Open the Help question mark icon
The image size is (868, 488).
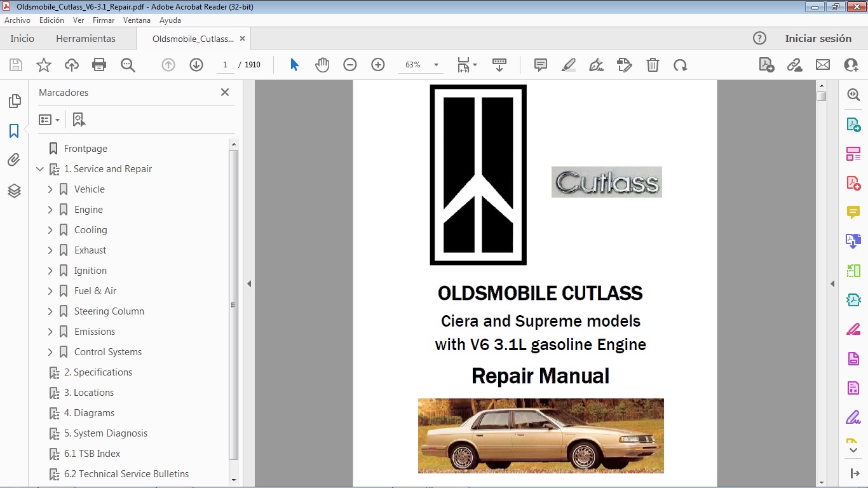pos(759,38)
